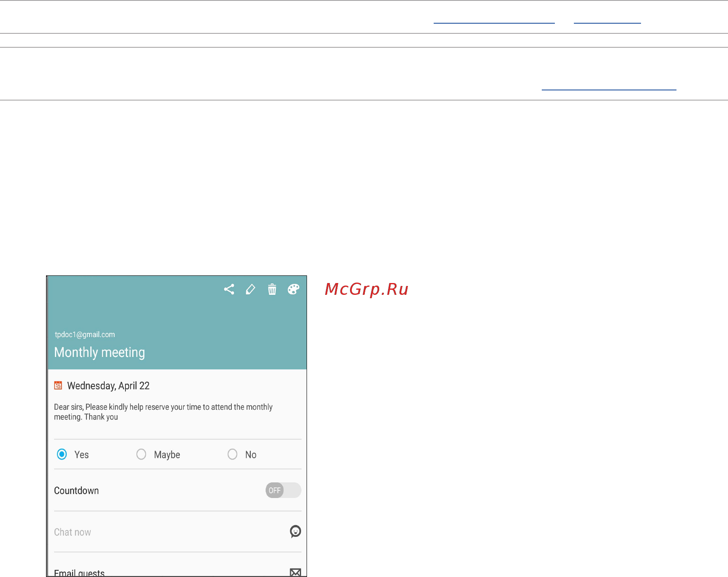The image size is (728, 577).
Task: Tap the email envelope icon
Action: (296, 573)
